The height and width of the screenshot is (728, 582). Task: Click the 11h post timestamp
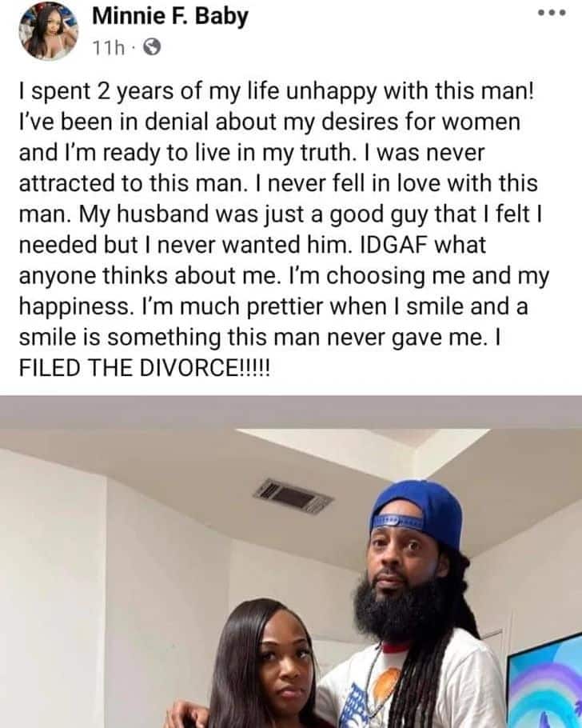click(x=109, y=47)
